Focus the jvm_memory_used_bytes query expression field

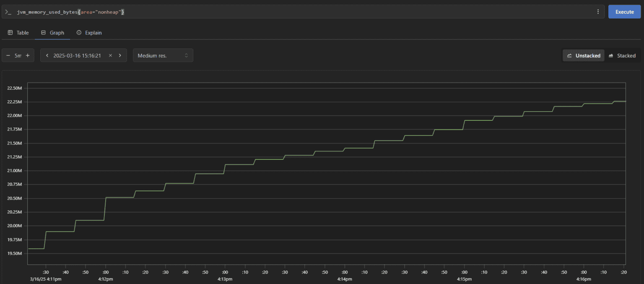tap(293, 12)
